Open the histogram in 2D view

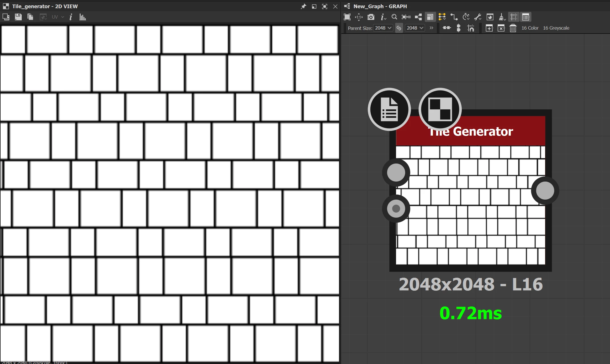[x=82, y=17]
